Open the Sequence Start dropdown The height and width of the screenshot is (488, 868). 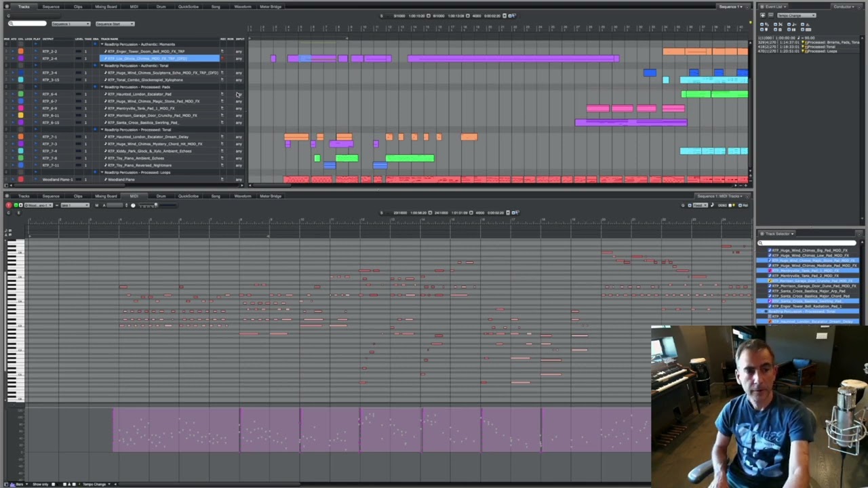point(115,24)
